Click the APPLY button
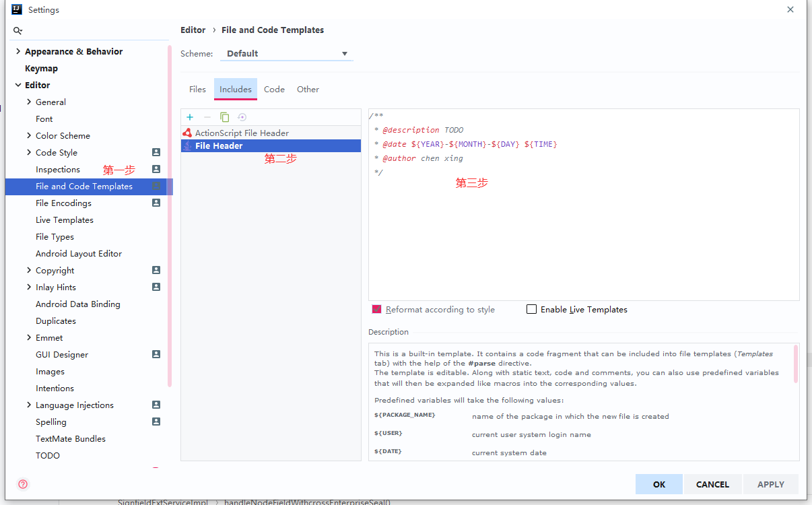Image resolution: width=812 pixels, height=505 pixels. click(x=771, y=484)
